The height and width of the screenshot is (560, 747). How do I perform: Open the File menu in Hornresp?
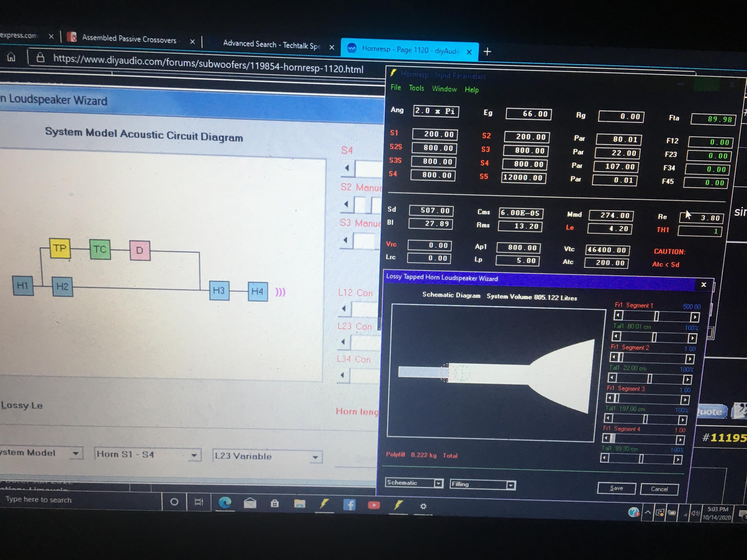click(395, 87)
